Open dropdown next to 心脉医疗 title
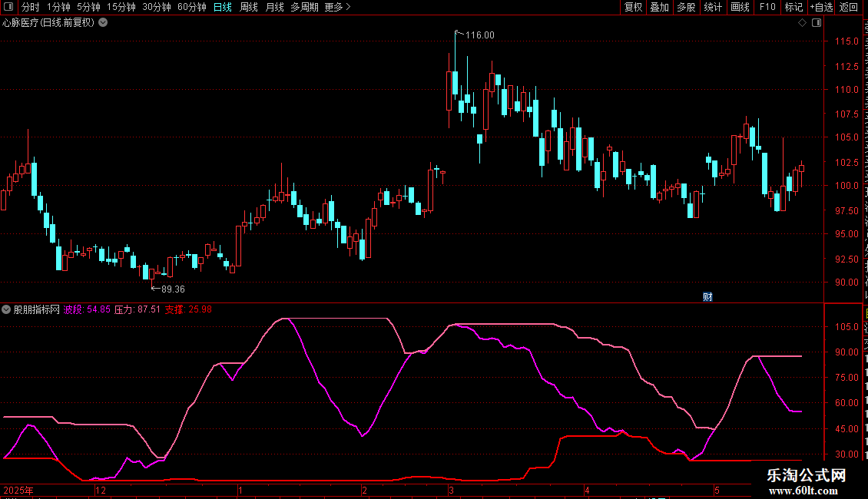 pyautogui.click(x=103, y=23)
